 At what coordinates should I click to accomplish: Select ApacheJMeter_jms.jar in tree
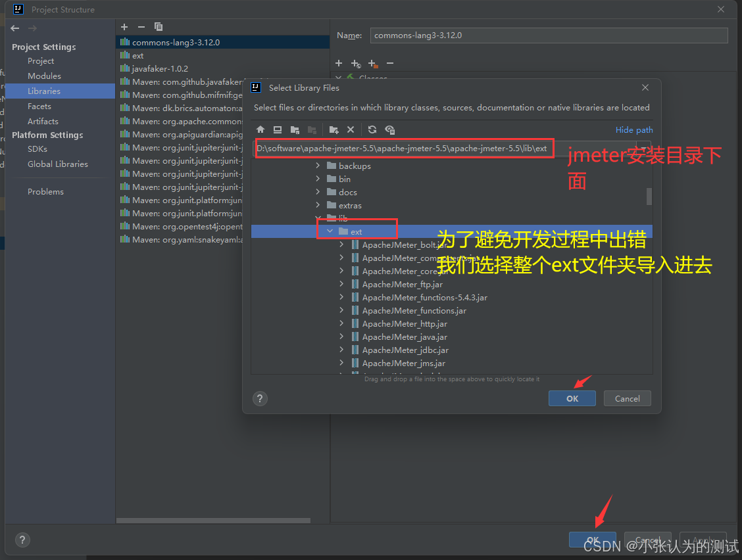tap(404, 363)
